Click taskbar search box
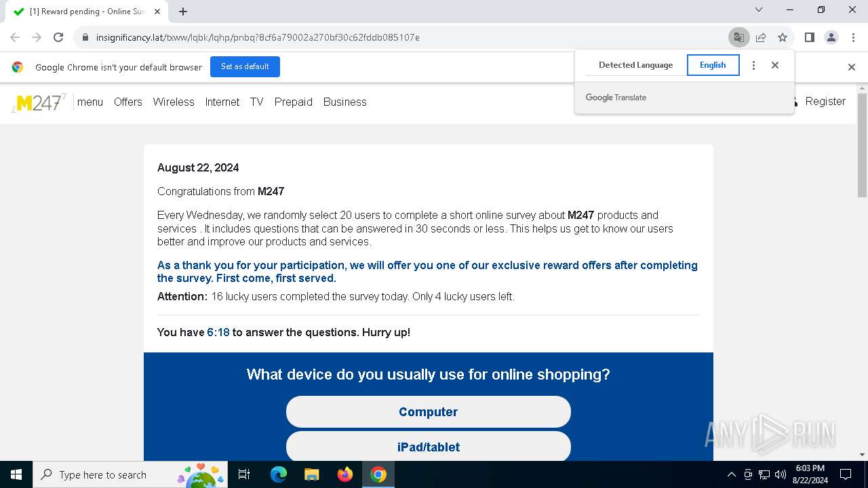The height and width of the screenshot is (488, 868). tap(131, 474)
